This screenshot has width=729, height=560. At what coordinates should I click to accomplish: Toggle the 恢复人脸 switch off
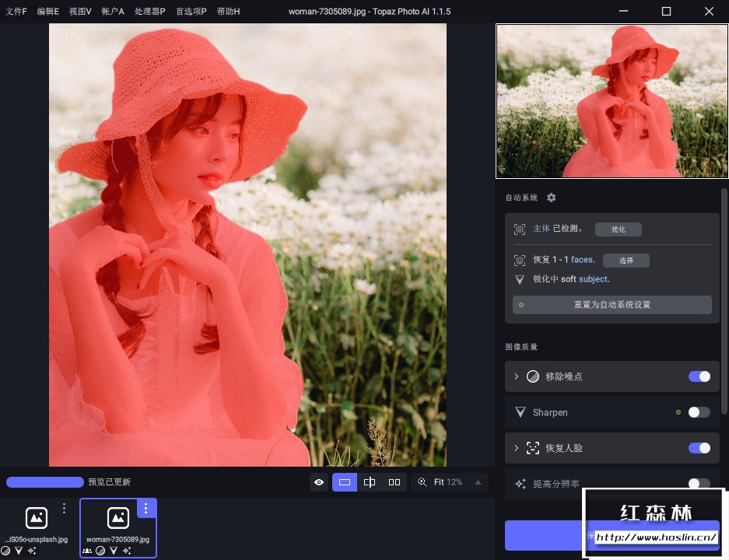coord(699,448)
